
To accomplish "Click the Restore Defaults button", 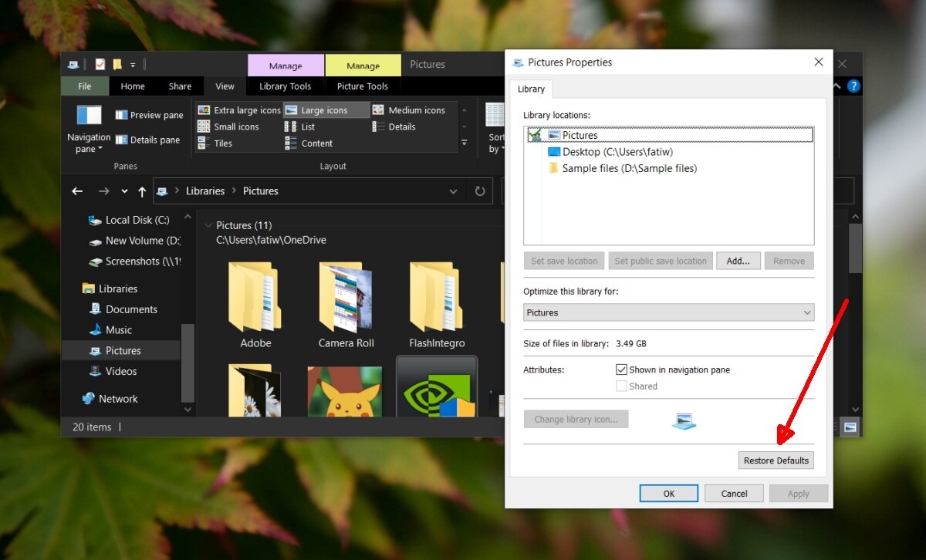I will click(776, 460).
